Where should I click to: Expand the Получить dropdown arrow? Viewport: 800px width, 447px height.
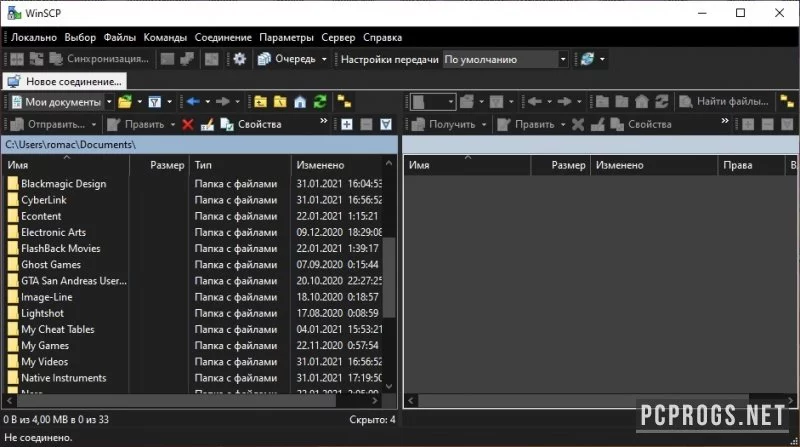click(484, 124)
